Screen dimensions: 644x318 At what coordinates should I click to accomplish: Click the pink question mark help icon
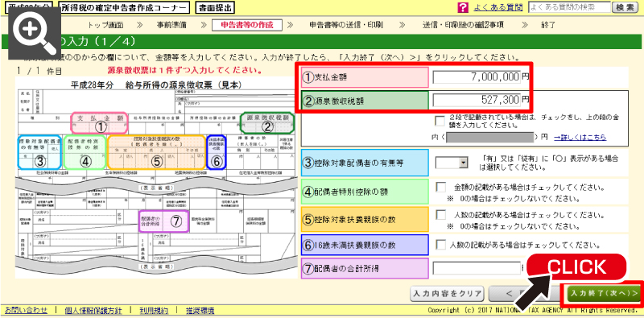[x=462, y=7]
